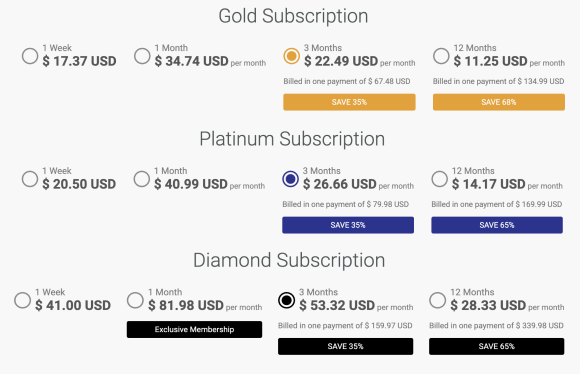Click the blue SAVE 65% banner
This screenshot has width=580, height=374.
click(497, 225)
